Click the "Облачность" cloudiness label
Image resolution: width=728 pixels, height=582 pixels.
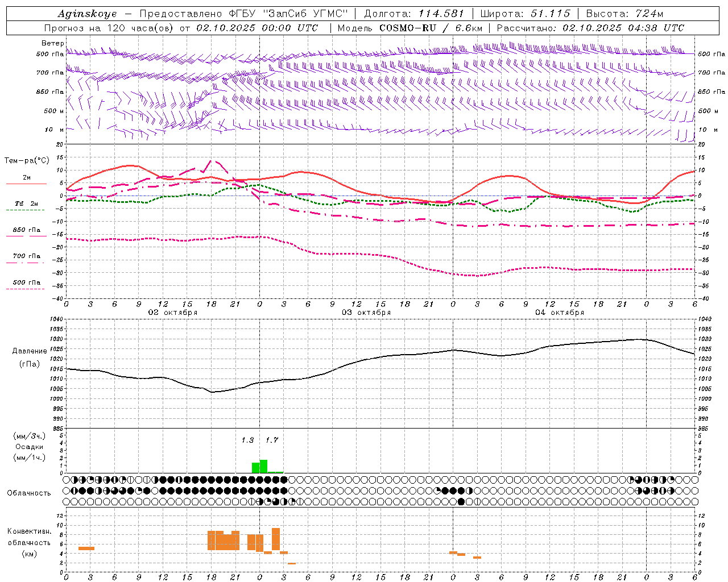[x=29, y=493]
